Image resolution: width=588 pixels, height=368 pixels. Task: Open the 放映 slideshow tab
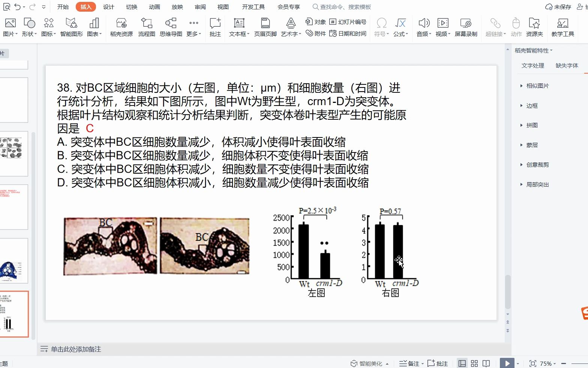177,7
